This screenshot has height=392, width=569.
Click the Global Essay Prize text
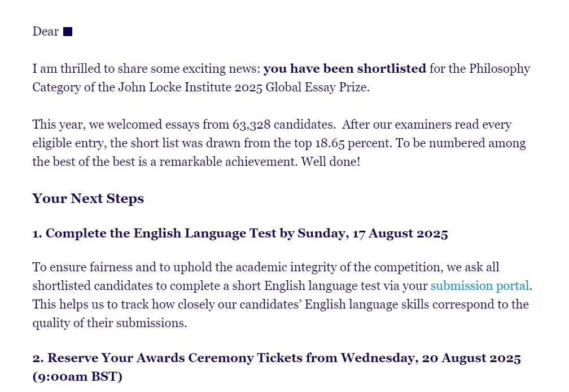pos(317,87)
